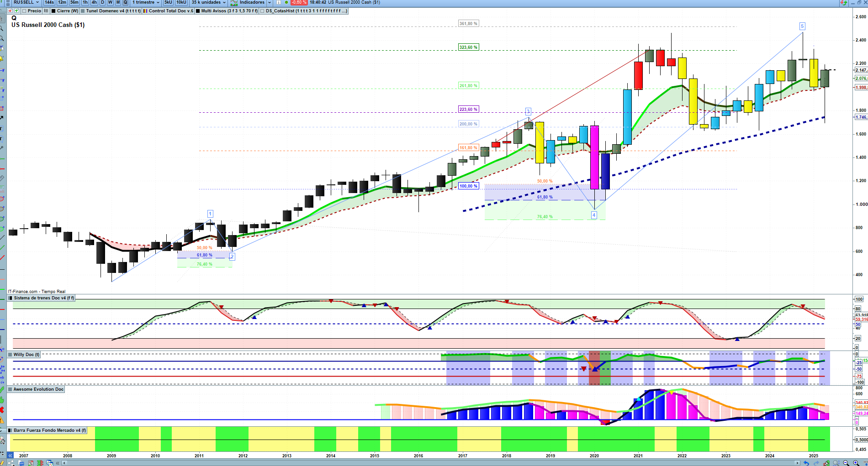Click the blue double-chevron time axis button

coord(10,455)
